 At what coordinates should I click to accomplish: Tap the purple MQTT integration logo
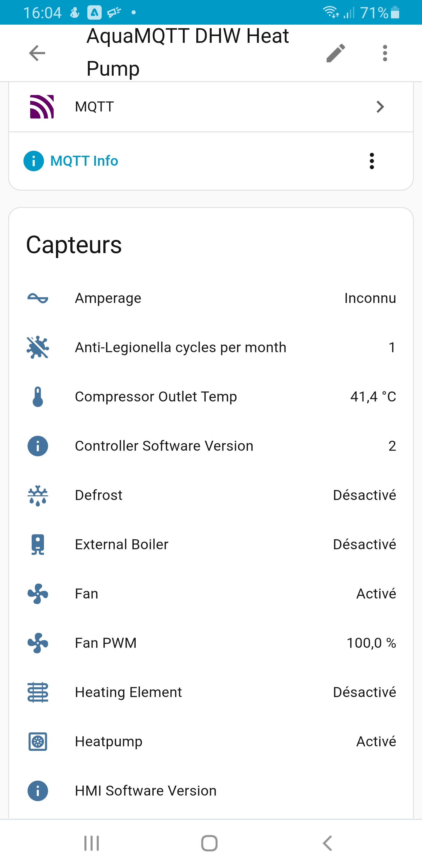pos(42,107)
